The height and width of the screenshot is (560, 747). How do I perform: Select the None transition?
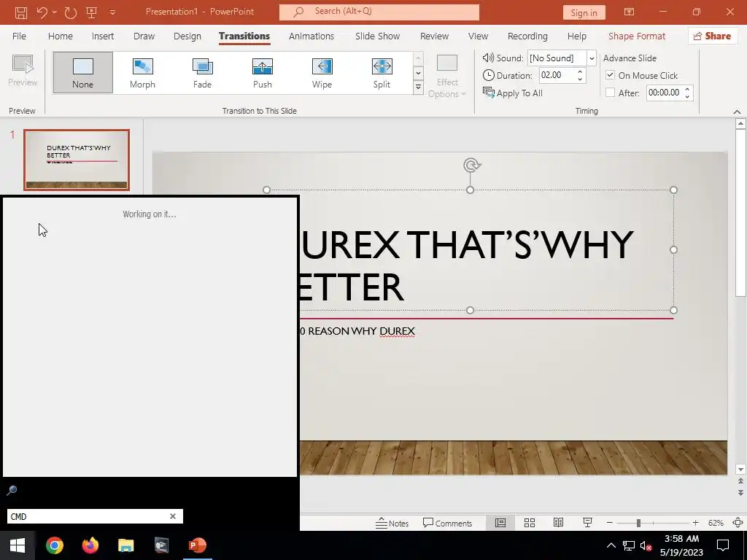tap(83, 72)
